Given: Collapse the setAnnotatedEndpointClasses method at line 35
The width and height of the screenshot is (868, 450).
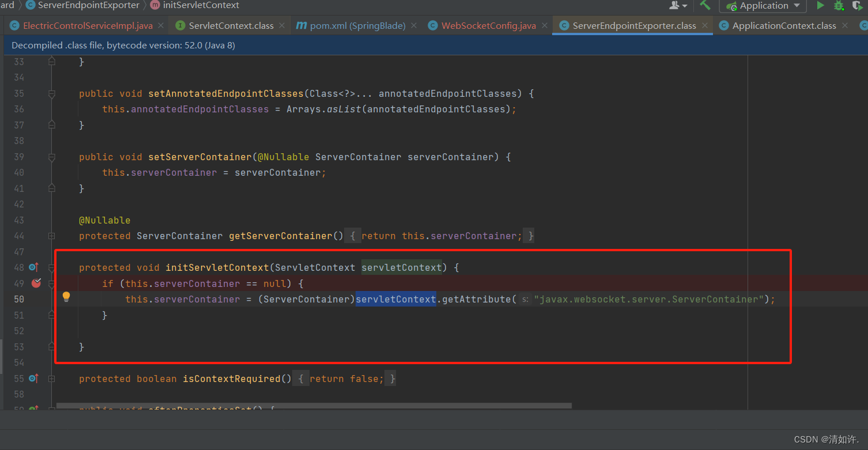Looking at the screenshot, I should pyautogui.click(x=52, y=93).
